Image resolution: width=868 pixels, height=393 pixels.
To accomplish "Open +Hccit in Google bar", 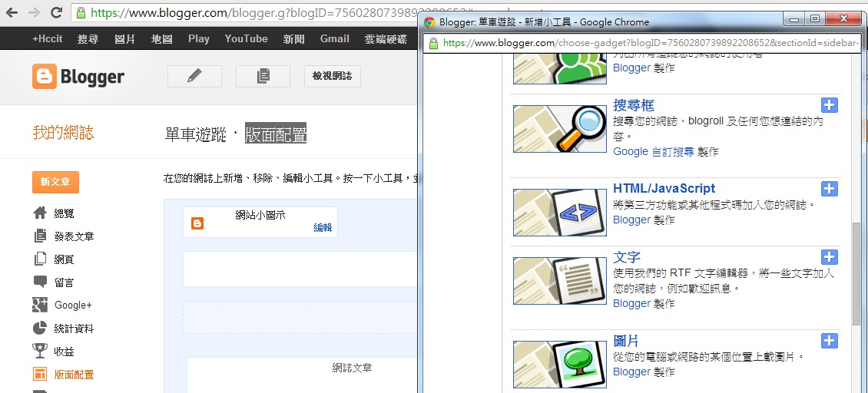I will 47,38.
